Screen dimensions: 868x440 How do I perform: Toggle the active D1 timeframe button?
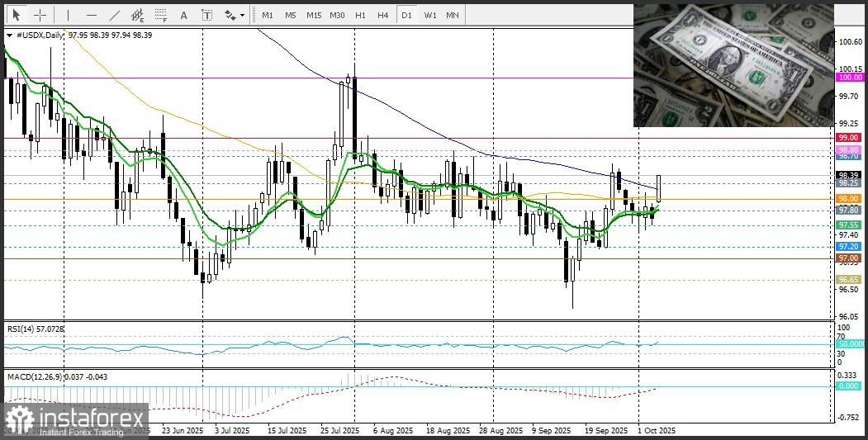pos(407,15)
